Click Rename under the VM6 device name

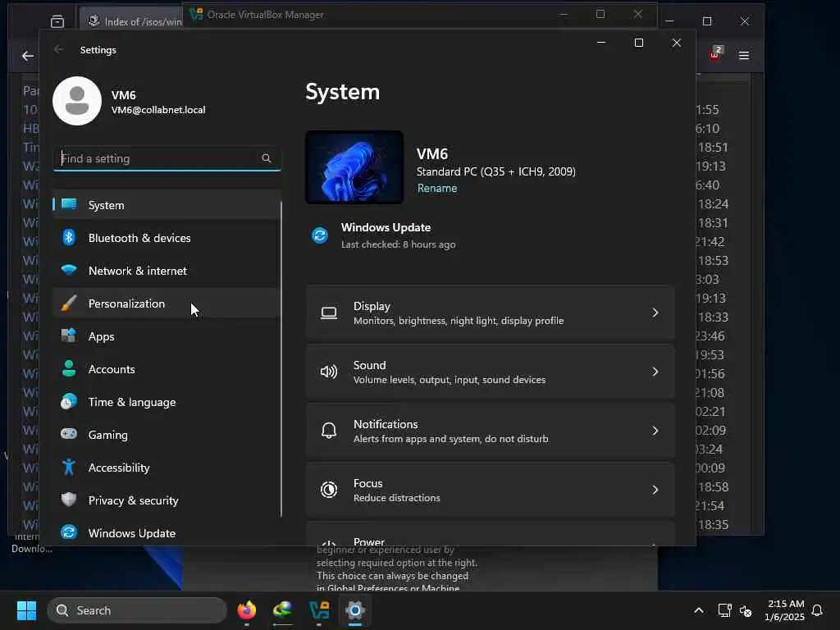[437, 188]
